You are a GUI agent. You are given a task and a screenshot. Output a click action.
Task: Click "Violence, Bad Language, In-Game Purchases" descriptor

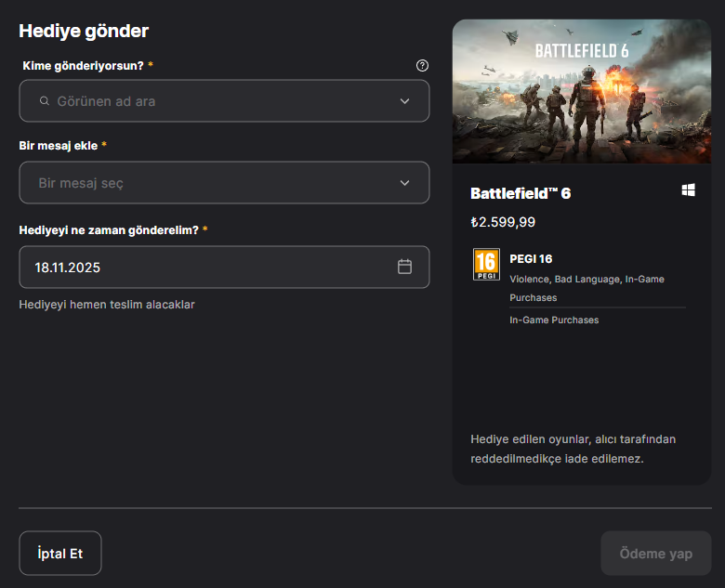click(587, 289)
